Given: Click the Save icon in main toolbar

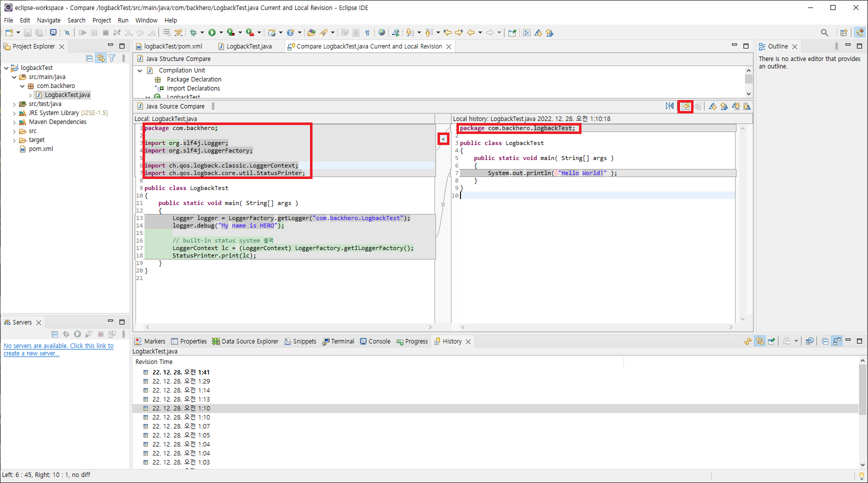Looking at the screenshot, I should (27, 33).
